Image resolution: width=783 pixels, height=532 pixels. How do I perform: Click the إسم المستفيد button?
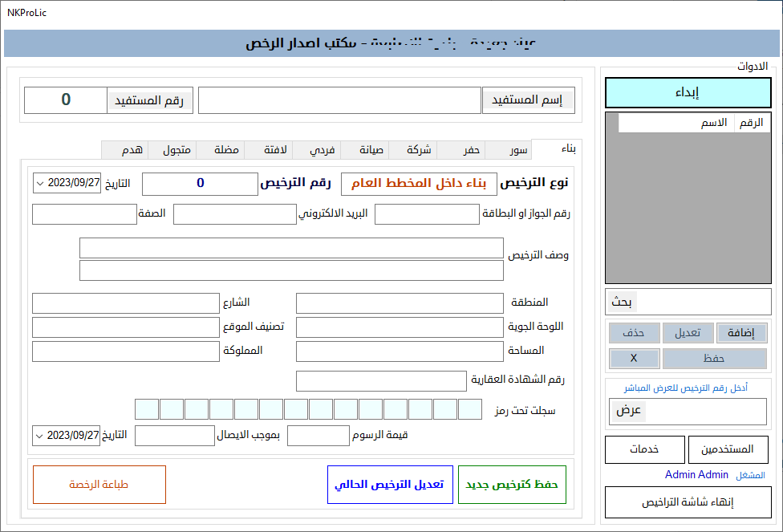tap(529, 100)
